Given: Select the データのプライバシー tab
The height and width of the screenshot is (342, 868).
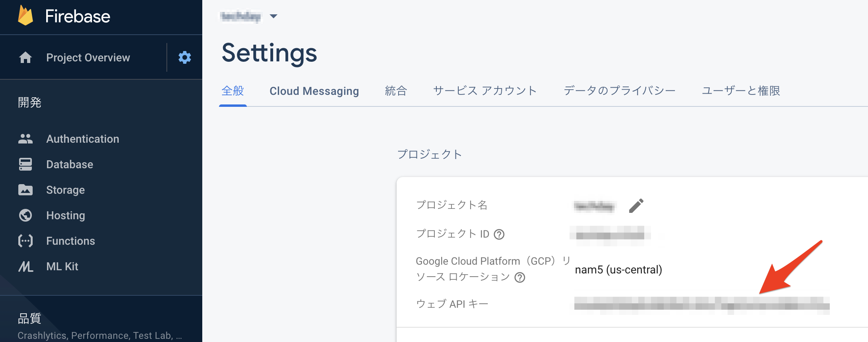Looking at the screenshot, I should (619, 91).
